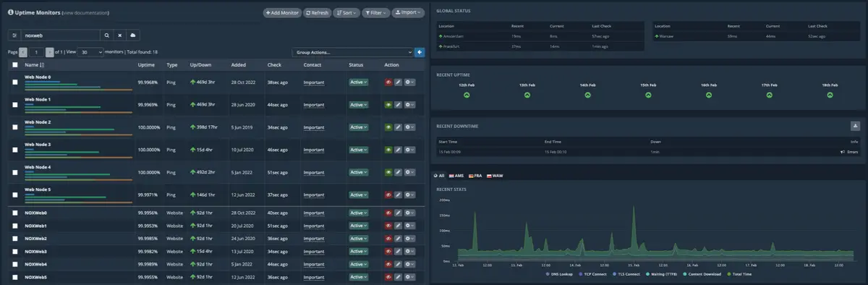
Task: Edit NOXWeb2 with pencil icon
Action: (398, 239)
